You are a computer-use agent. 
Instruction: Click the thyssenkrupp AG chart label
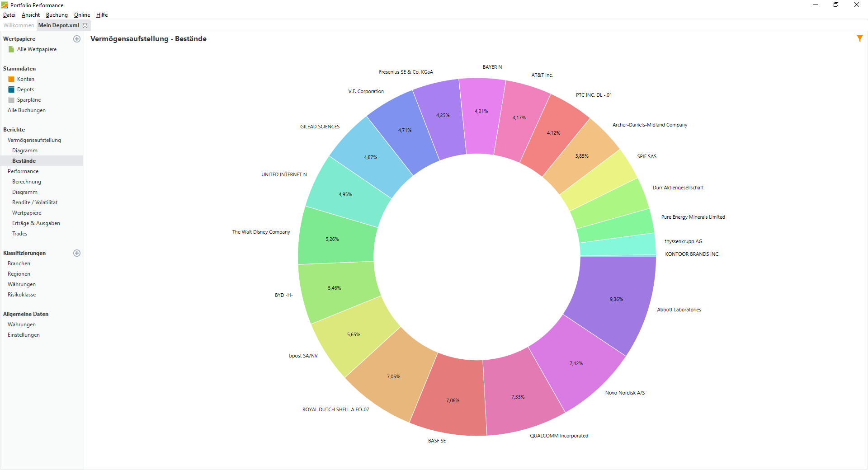tap(683, 241)
